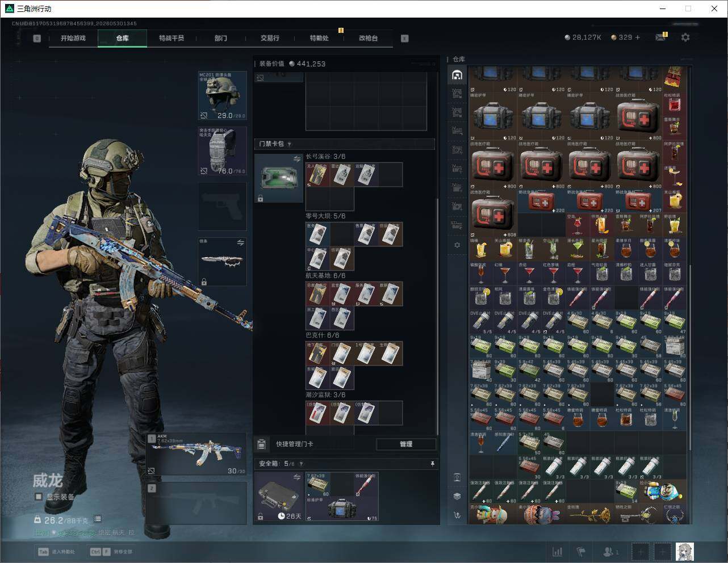This screenshot has height=563, width=728.
Task: Open the mail inbox icon
Action: (x=660, y=37)
